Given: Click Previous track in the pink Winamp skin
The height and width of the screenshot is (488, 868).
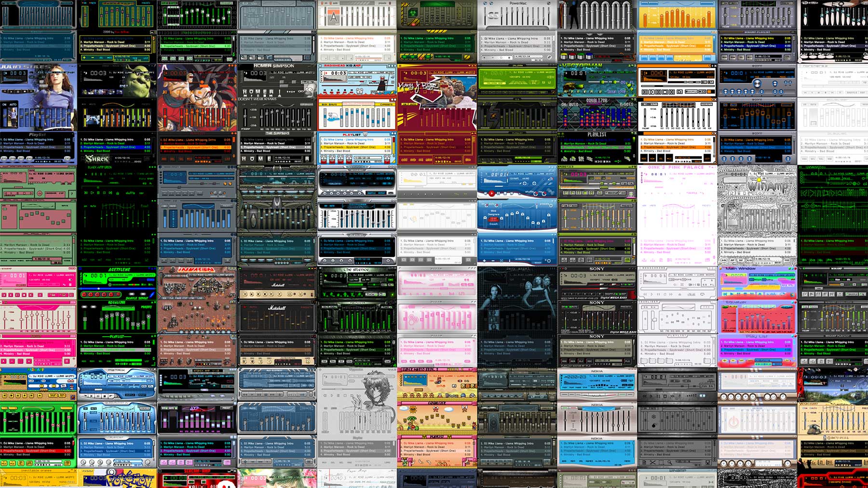Looking at the screenshot, I should click(4, 294).
